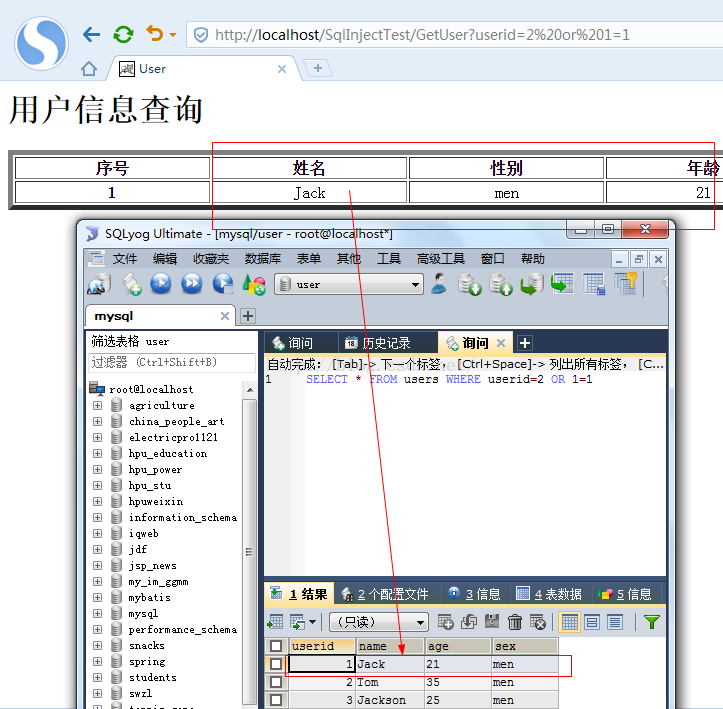Click the database export icon with green up arrow
The image size is (723, 709).
(x=500, y=284)
